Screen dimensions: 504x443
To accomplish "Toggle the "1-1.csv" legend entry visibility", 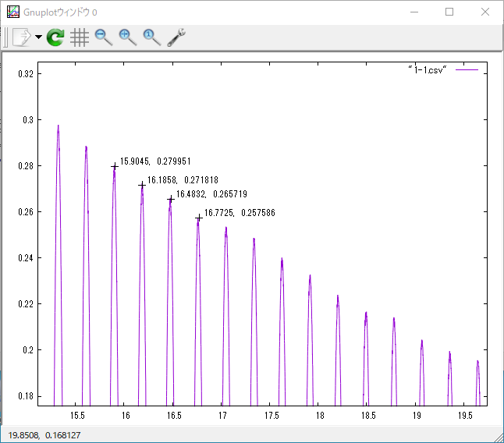I will pos(427,69).
